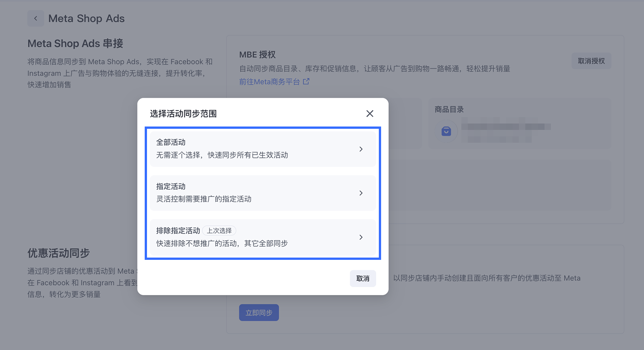Go back from Meta Shop Ads page
Image resolution: width=644 pixels, height=350 pixels.
coord(36,18)
